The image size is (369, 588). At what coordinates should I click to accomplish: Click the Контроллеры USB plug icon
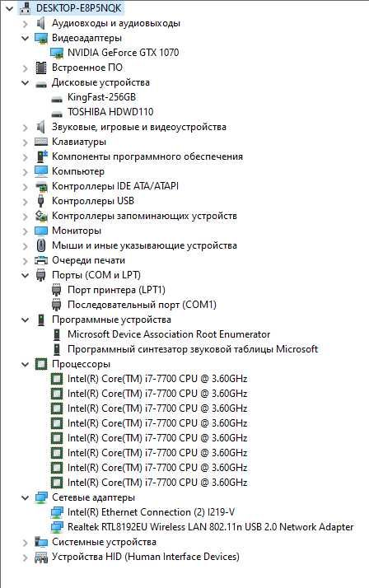tap(41, 201)
